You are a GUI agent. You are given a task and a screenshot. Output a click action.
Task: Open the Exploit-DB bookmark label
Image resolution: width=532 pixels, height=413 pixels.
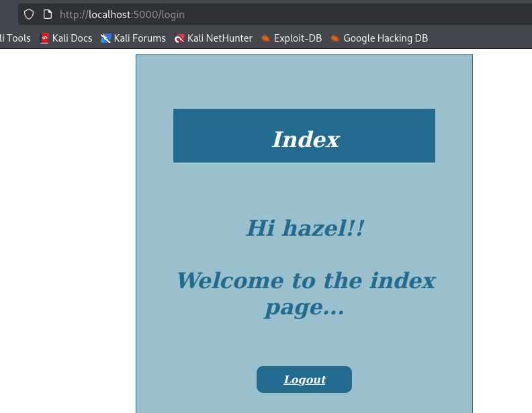298,38
